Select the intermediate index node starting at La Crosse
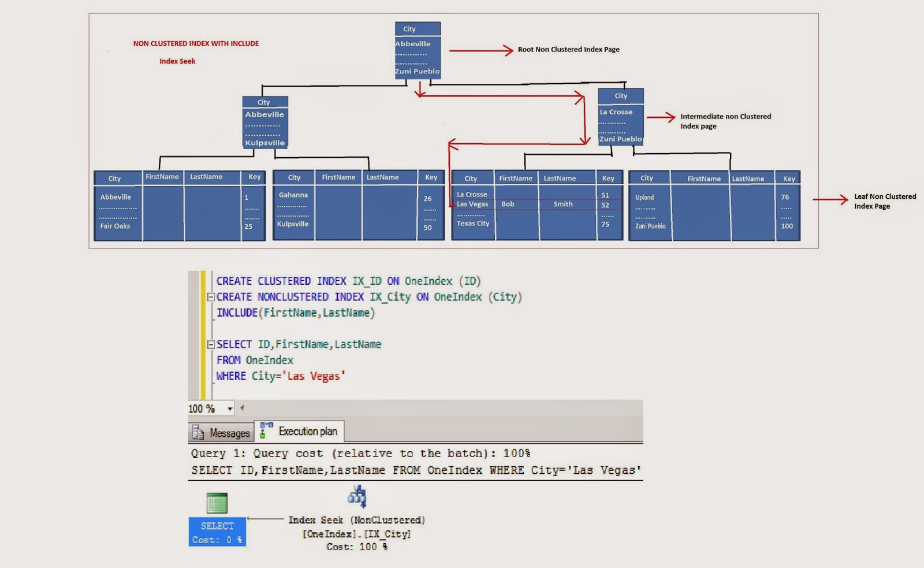Screen dimensions: 924x568 [620, 117]
